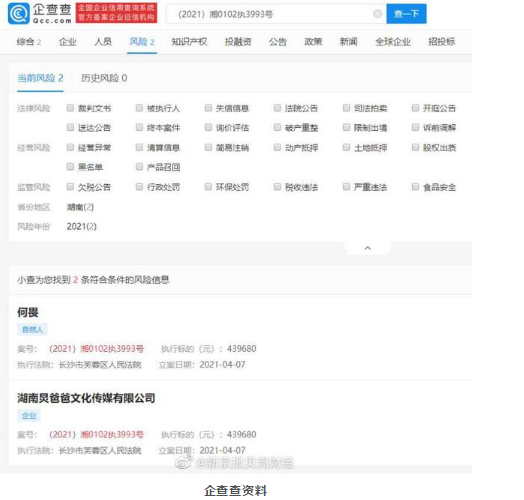Open the 政策 tab
The image size is (524, 500).
pos(313,42)
